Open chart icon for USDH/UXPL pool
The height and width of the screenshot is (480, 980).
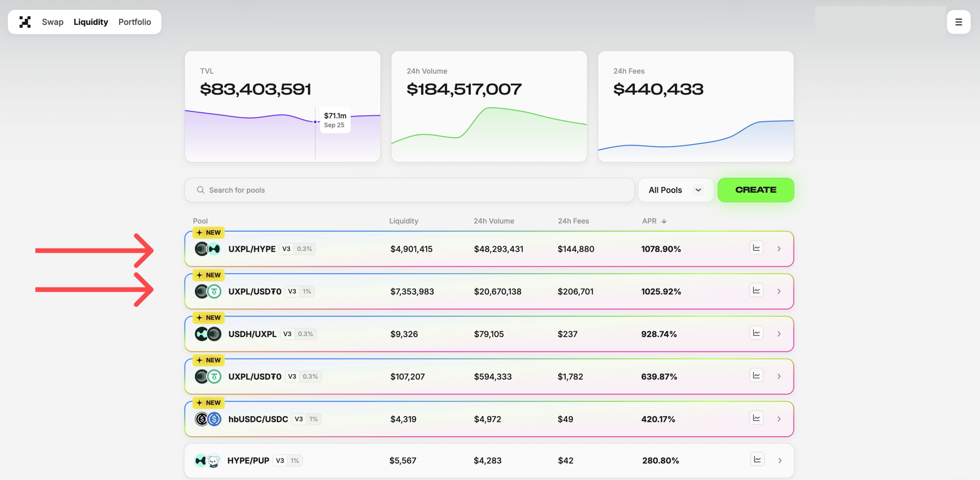[x=756, y=333]
